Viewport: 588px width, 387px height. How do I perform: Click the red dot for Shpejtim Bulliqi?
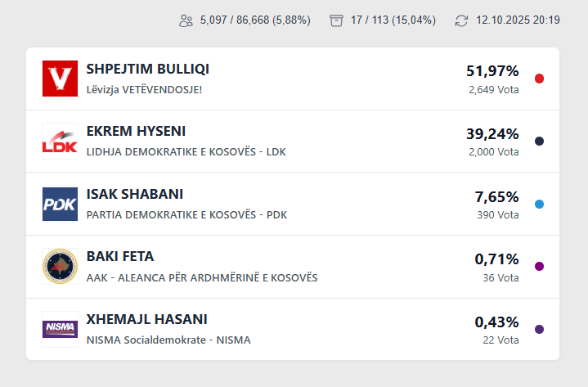(539, 79)
